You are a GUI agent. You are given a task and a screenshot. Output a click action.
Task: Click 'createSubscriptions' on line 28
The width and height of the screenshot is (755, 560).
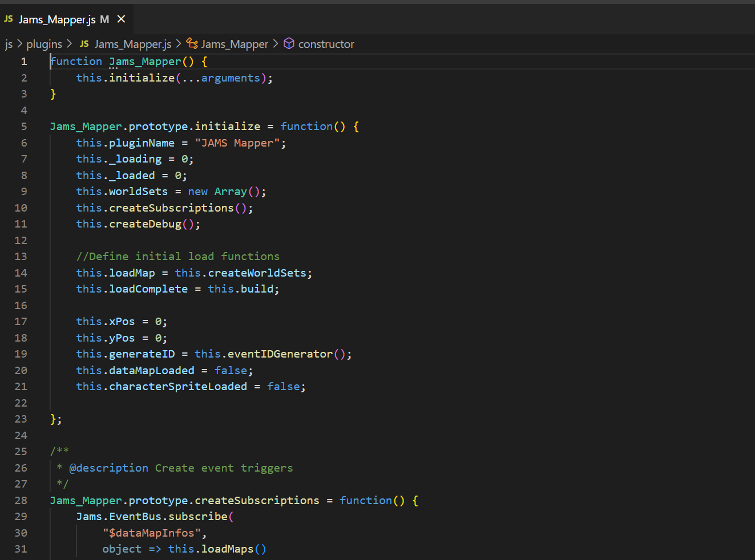pos(257,501)
